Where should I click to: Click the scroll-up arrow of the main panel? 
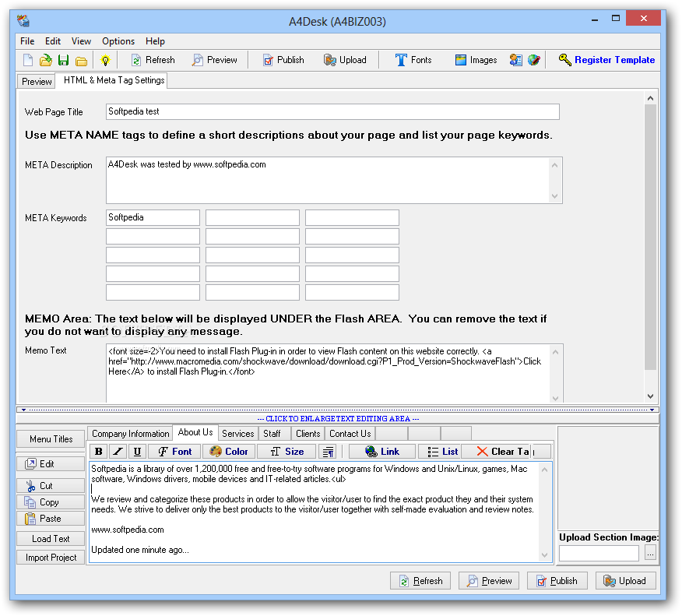pyautogui.click(x=650, y=98)
